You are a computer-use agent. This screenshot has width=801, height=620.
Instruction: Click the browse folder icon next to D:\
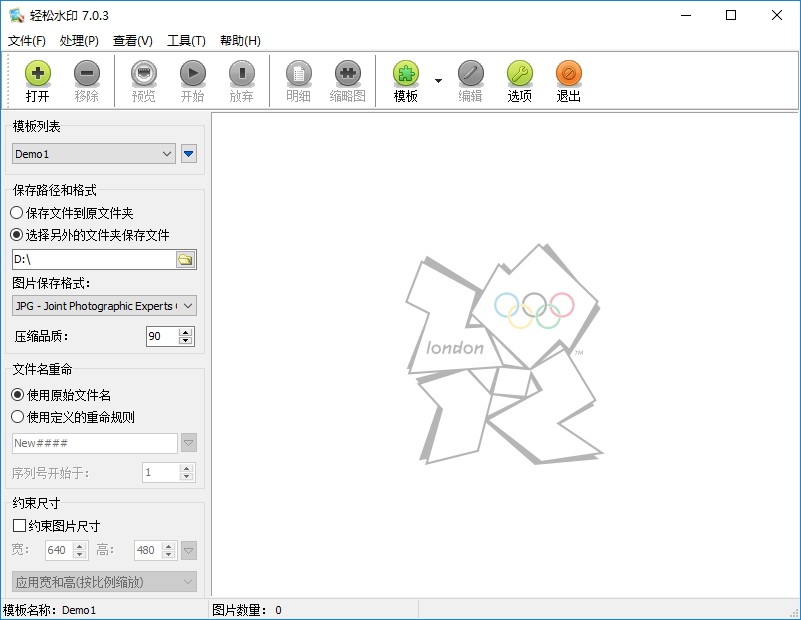click(185, 259)
